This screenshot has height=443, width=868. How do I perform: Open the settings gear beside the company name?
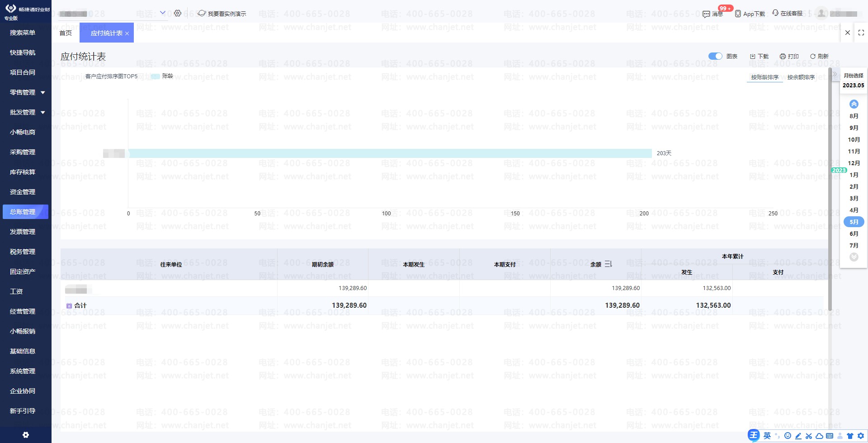[178, 13]
